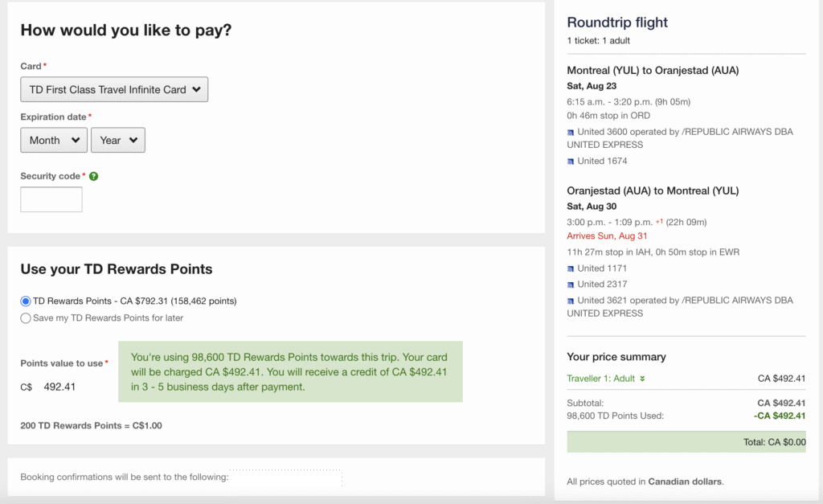Click the Total CA $0.00 bar
This screenshot has width=823, height=504.
coord(686,442)
